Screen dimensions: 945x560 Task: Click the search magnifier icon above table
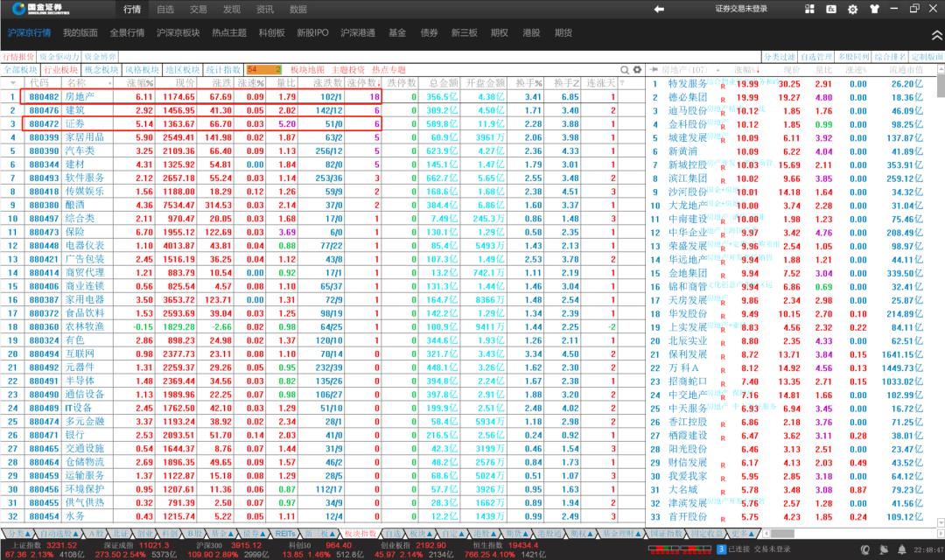coord(625,69)
